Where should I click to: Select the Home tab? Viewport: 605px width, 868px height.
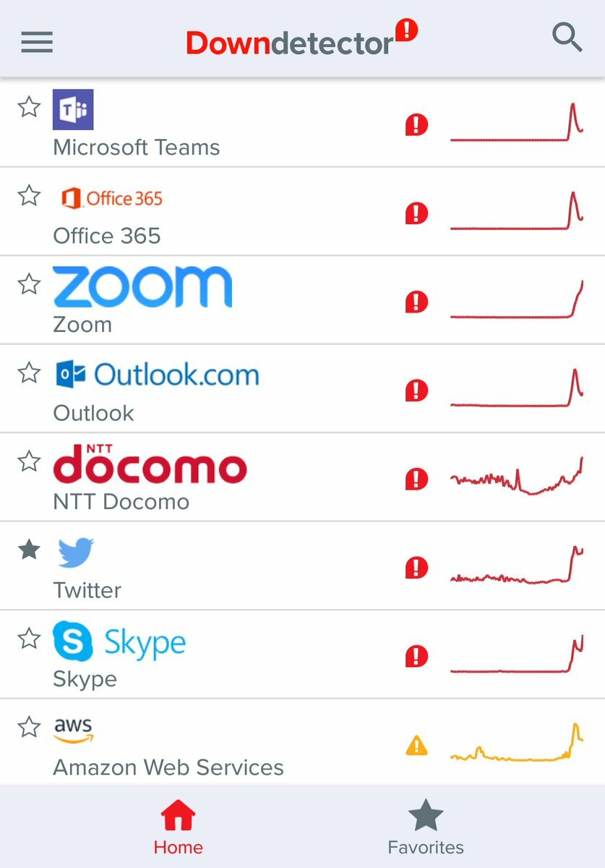click(x=179, y=828)
